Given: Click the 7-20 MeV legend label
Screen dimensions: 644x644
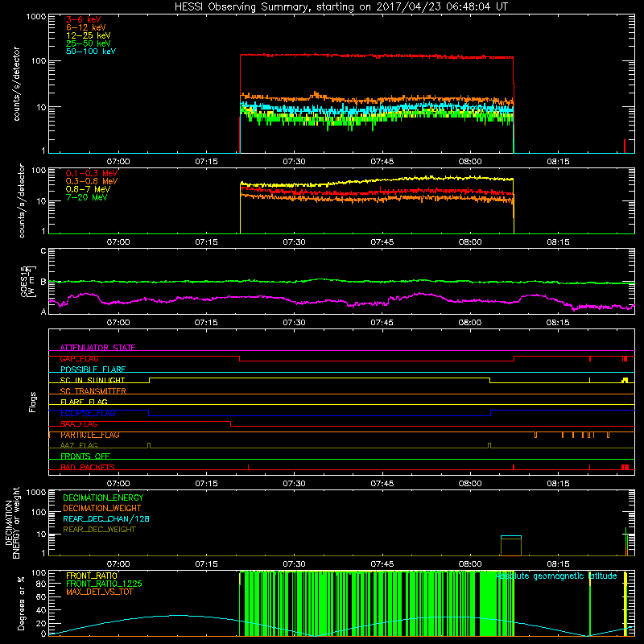Looking at the screenshot, I should [x=87, y=197].
